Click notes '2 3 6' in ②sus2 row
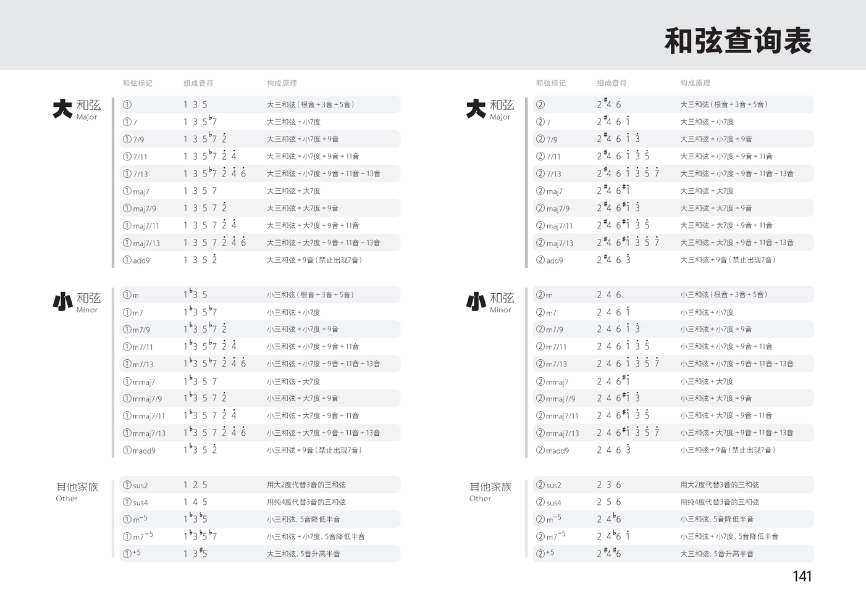This screenshot has height=616, width=866. (609, 485)
